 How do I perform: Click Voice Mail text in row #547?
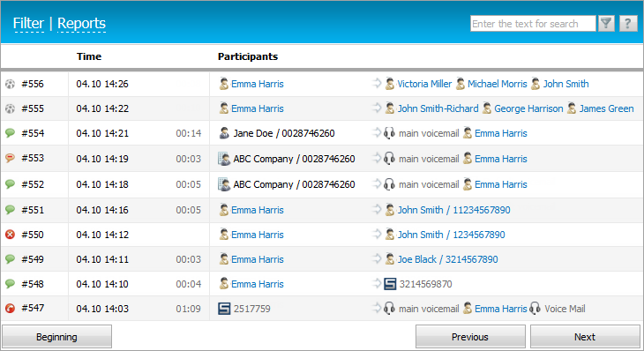point(565,309)
